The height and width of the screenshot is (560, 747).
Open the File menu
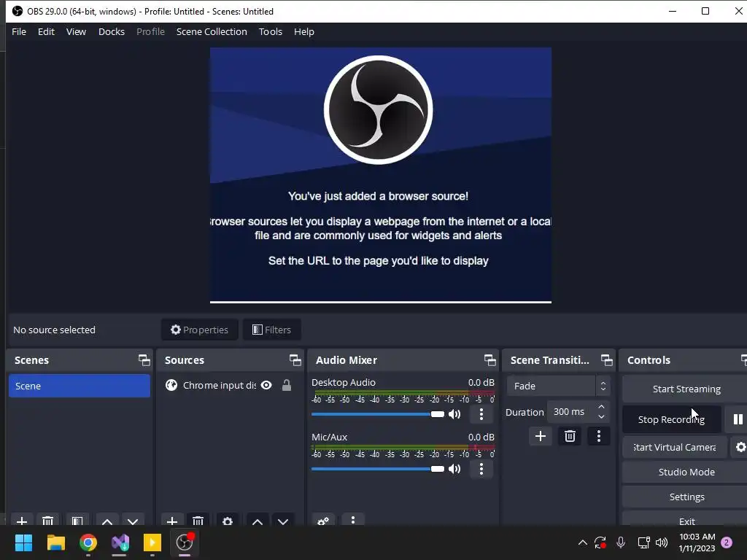[19, 32]
